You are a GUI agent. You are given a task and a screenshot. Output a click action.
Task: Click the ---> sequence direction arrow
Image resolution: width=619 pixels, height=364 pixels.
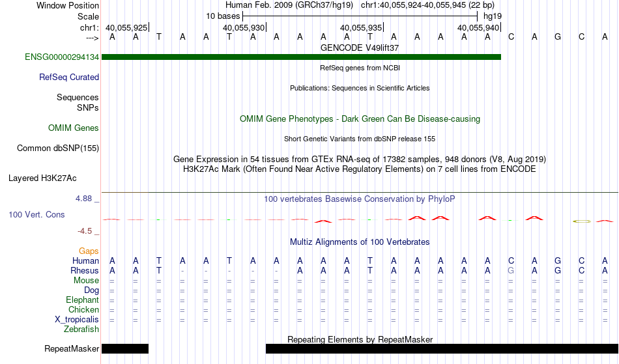(x=92, y=38)
